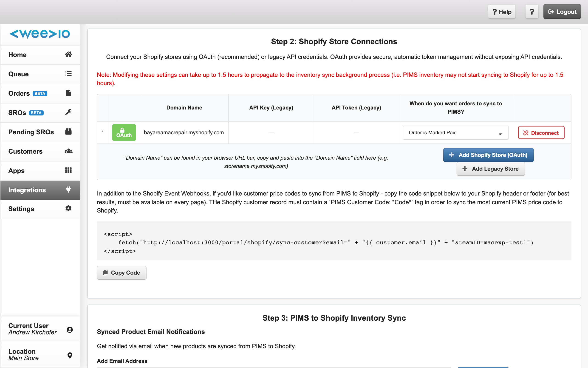Screen dimensions: 588x368
Task: Click the clipboard icon on Copy Code
Action: (x=105, y=273)
